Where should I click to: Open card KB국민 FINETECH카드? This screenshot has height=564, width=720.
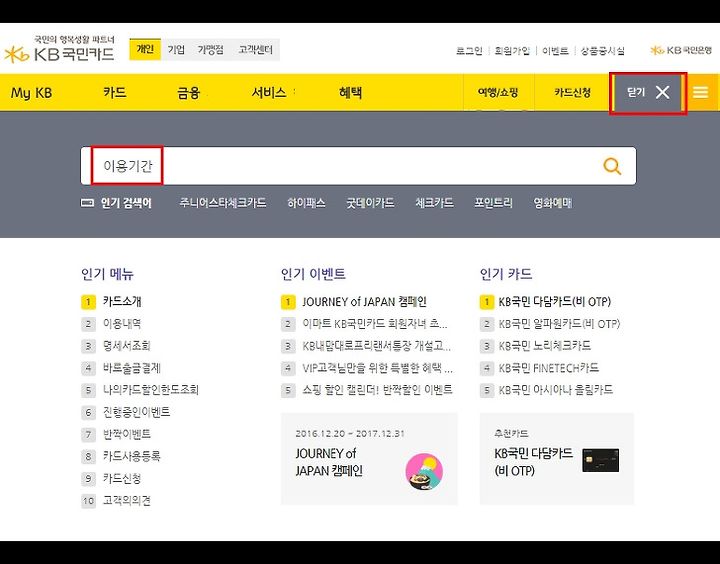(x=549, y=367)
